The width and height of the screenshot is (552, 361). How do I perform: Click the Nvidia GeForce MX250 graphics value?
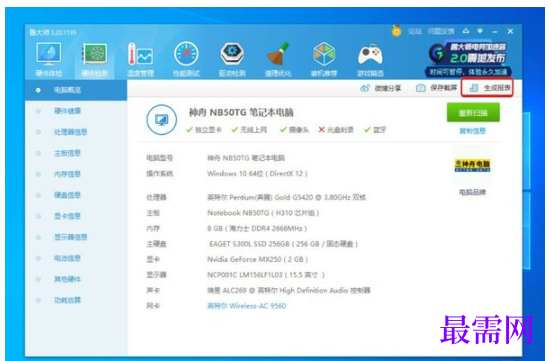[x=258, y=260]
